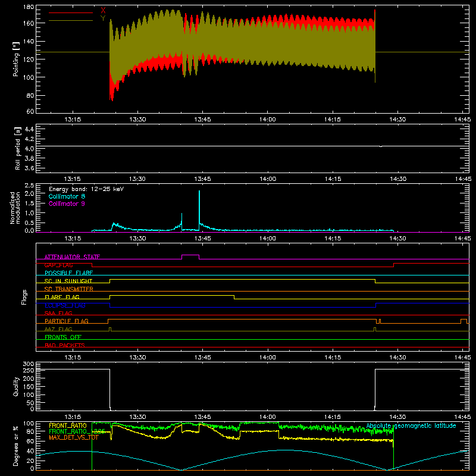
Task: Click the Quality axis title
Action: 16,386
